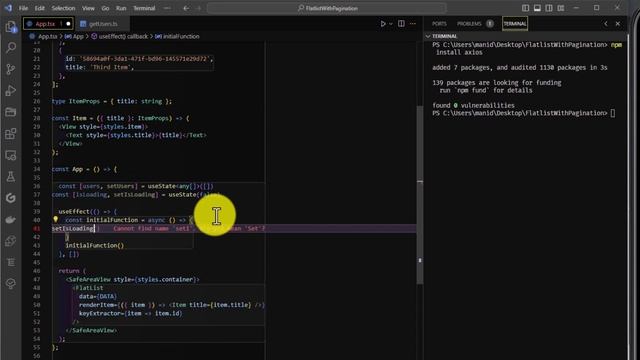Click line number 41 in gutter

(x=37, y=229)
